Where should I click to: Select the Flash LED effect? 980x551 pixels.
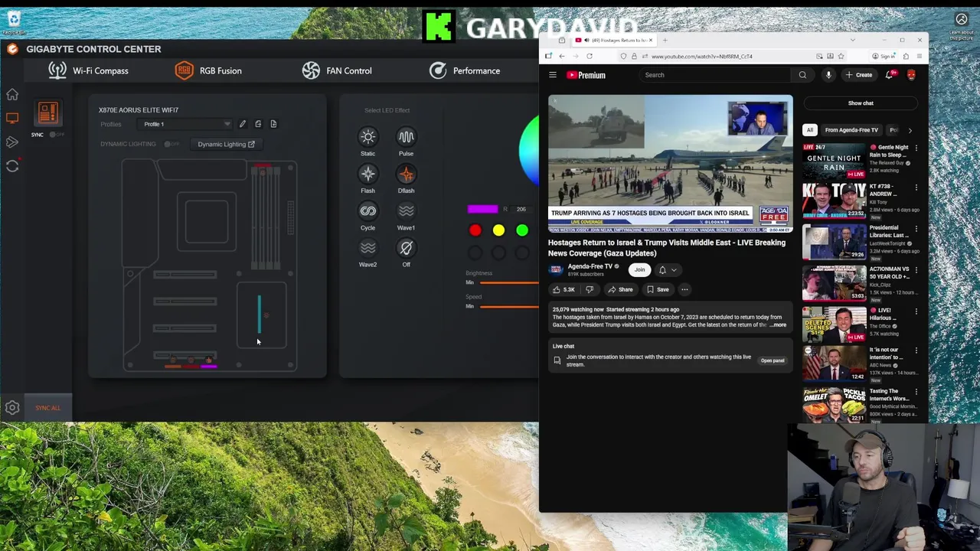point(367,178)
